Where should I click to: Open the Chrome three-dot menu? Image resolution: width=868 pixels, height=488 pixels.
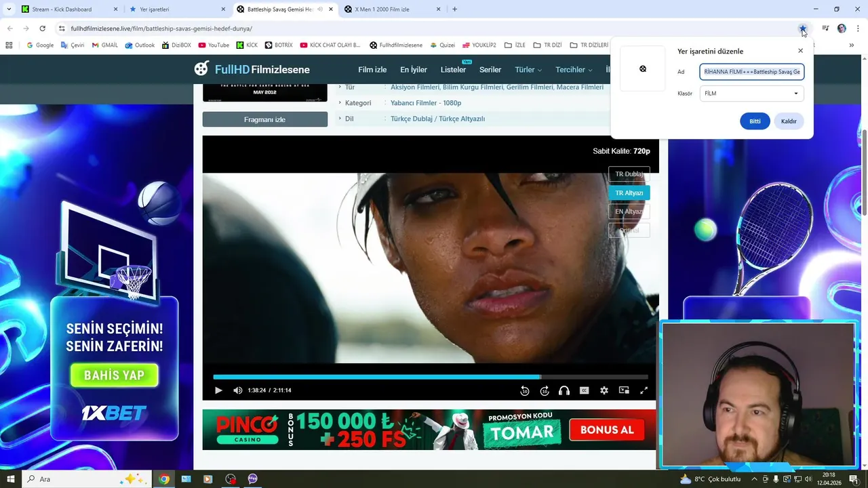[858, 28]
